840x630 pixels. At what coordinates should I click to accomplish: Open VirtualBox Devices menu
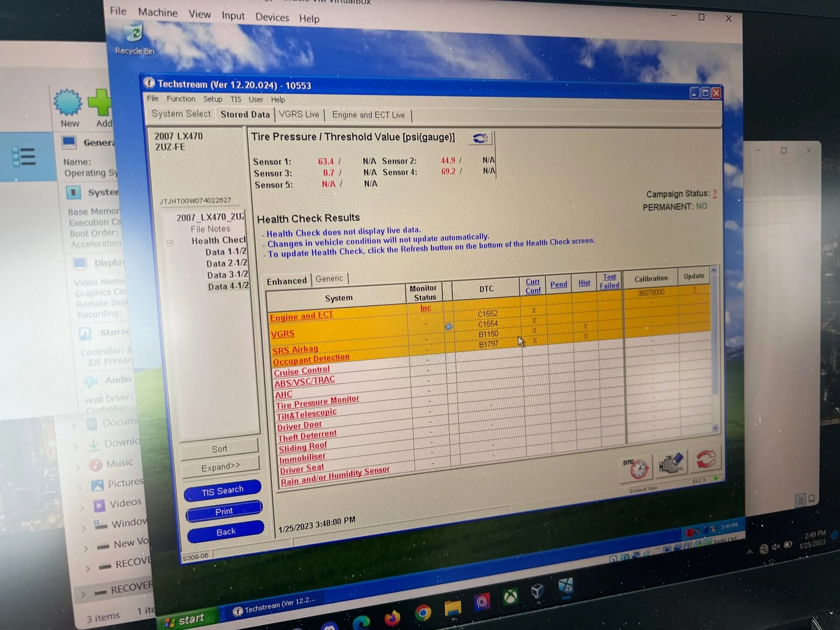pos(272,17)
